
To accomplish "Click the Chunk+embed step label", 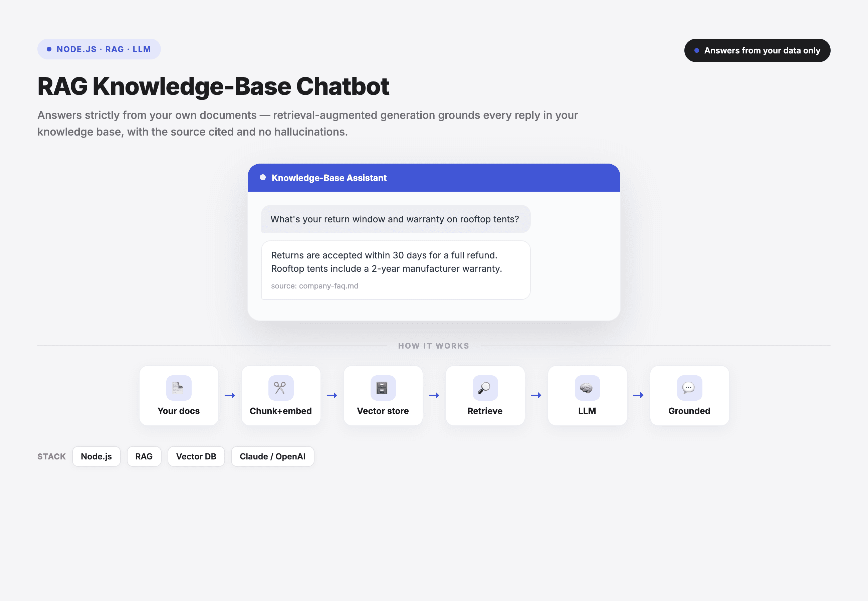I will click(x=281, y=411).
